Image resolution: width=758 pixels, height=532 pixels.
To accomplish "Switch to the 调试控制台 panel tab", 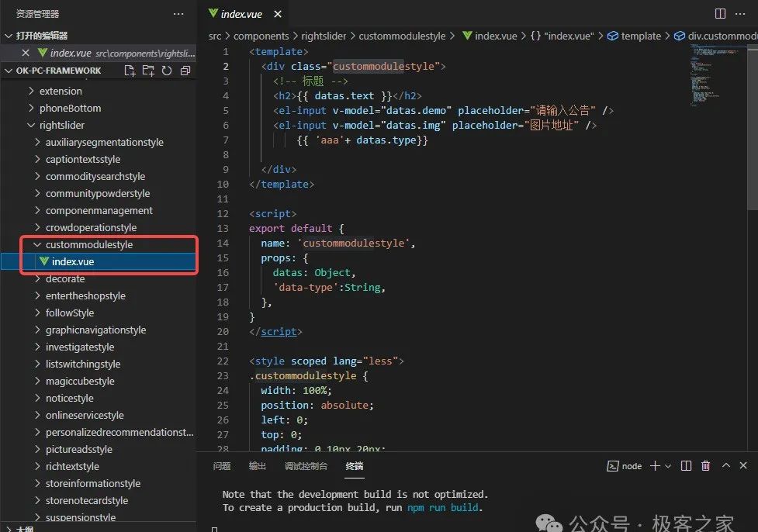I will pos(306,466).
